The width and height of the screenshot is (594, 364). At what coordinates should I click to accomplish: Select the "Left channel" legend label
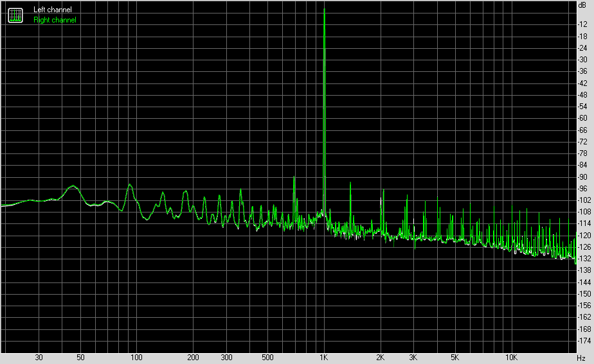[x=53, y=10]
